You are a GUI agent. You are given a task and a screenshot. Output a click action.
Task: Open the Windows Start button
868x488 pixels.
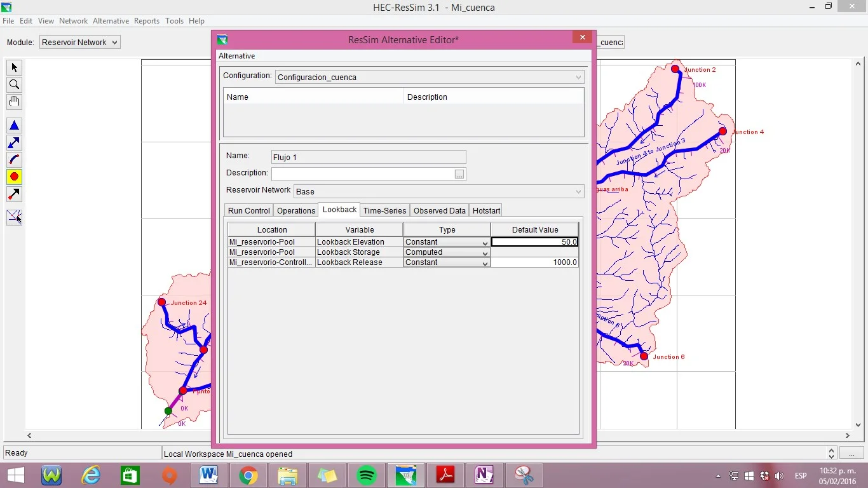point(15,475)
